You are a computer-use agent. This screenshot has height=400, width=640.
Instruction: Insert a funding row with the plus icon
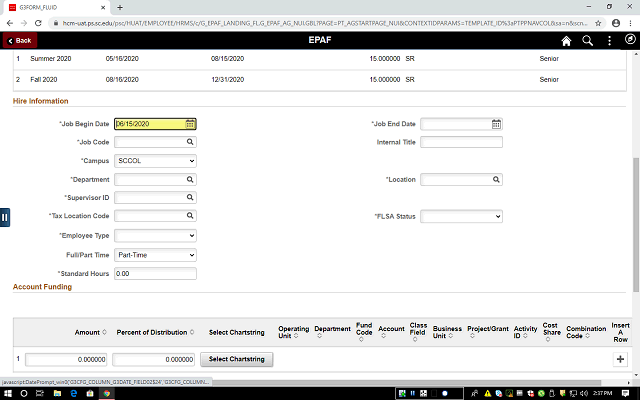[620, 360]
